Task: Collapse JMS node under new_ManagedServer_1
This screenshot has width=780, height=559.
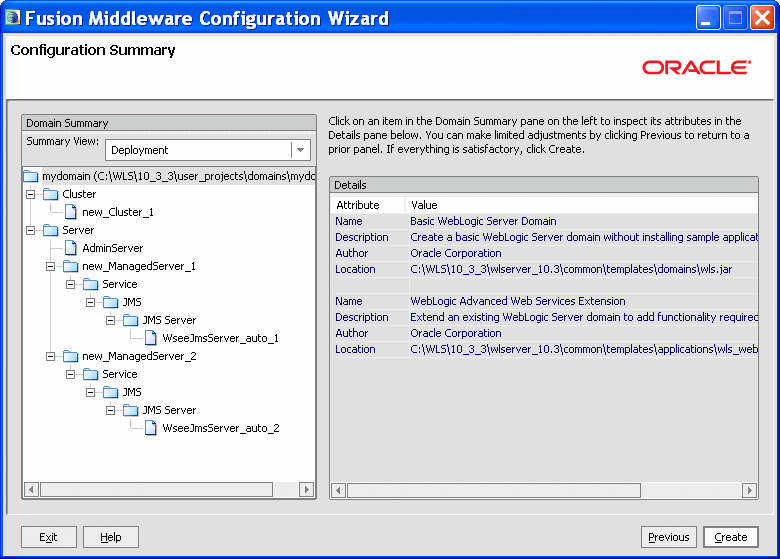Action: click(91, 302)
